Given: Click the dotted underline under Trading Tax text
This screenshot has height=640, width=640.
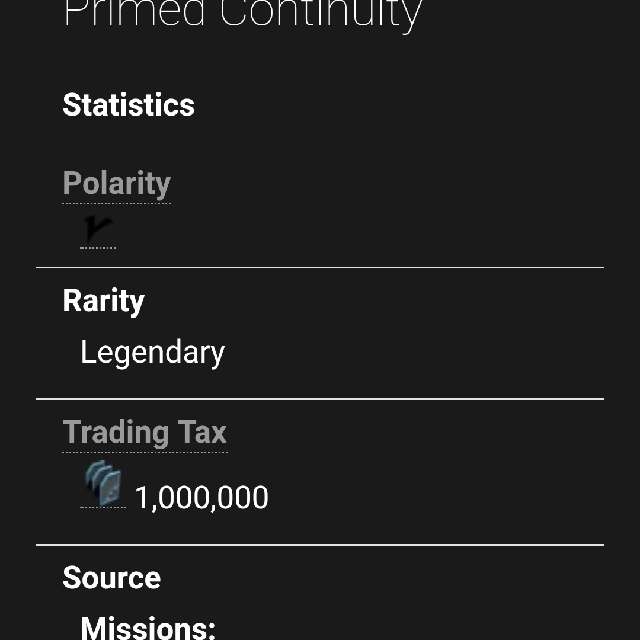Looking at the screenshot, I should tap(144, 451).
